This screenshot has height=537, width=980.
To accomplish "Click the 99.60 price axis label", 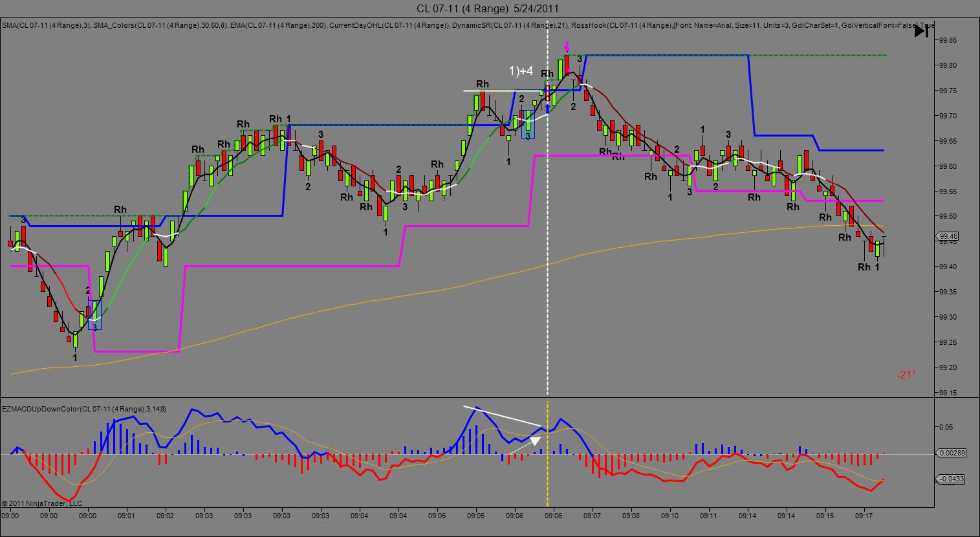I will (x=948, y=166).
